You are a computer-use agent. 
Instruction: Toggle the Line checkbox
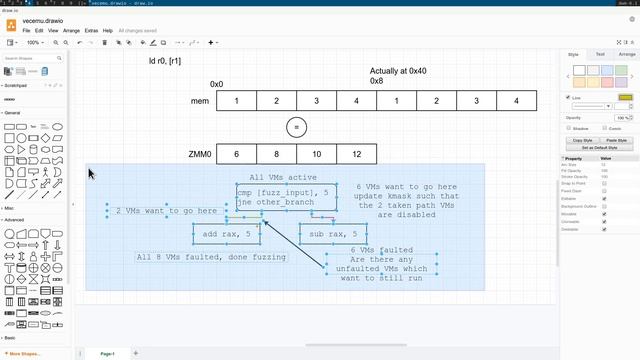568,98
